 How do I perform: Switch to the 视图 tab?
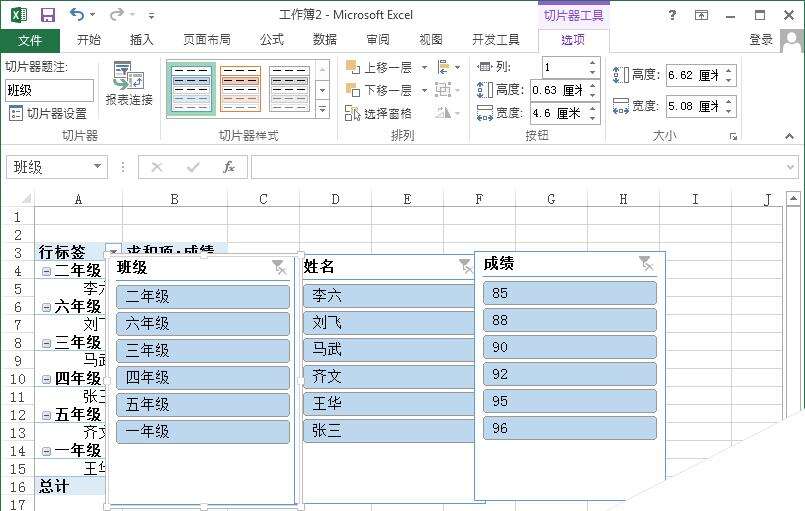pyautogui.click(x=431, y=40)
